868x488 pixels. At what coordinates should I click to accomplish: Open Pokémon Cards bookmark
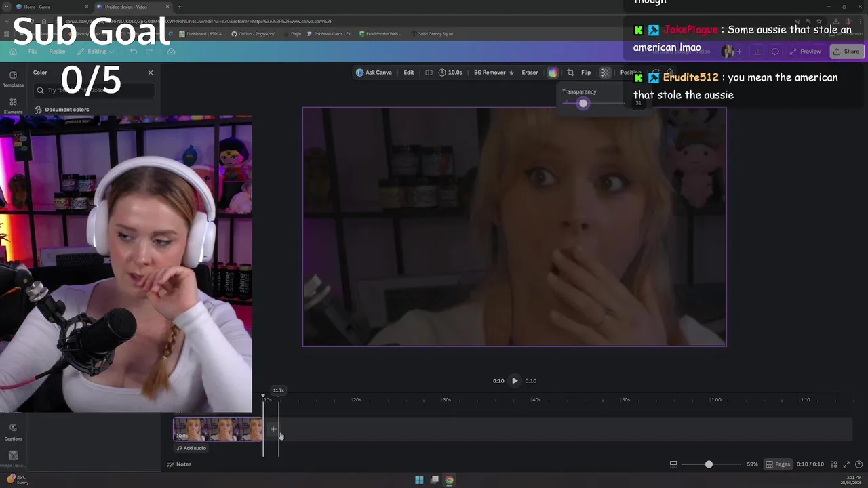(x=330, y=33)
